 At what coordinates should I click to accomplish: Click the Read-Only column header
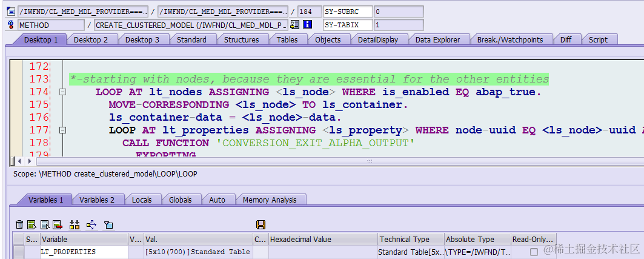(x=534, y=239)
